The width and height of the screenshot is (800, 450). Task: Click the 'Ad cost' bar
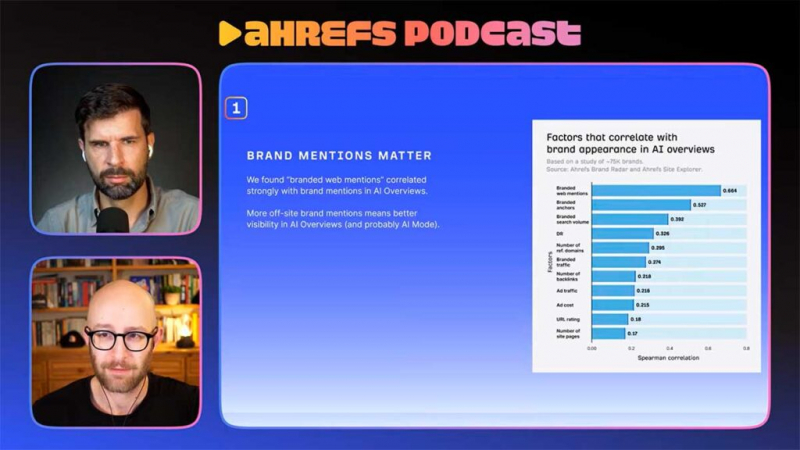tap(613, 305)
